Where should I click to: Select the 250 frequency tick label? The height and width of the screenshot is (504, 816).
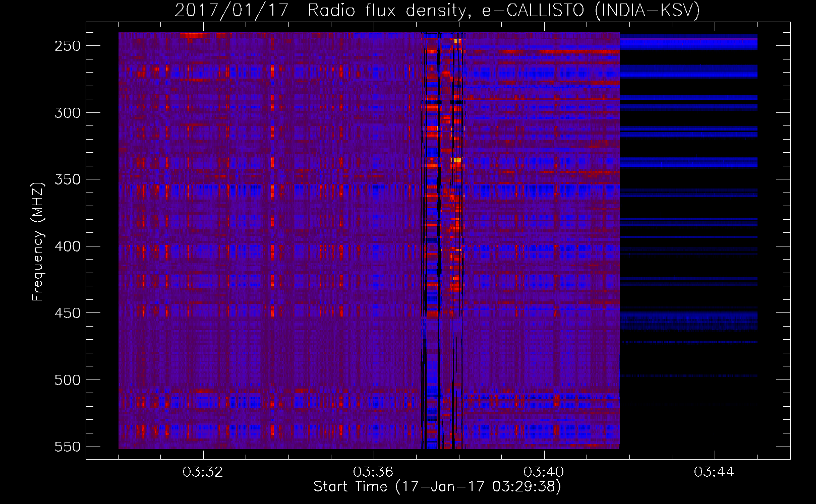click(x=68, y=46)
